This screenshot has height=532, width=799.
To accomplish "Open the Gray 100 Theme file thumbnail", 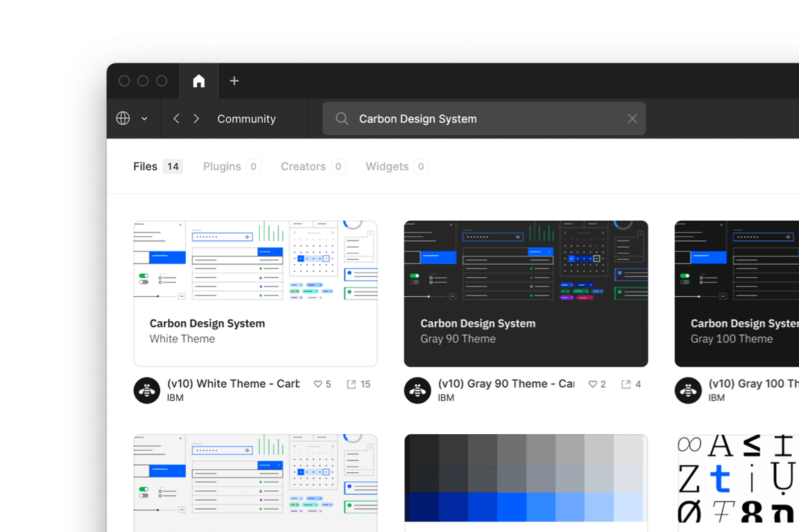I will click(x=737, y=293).
